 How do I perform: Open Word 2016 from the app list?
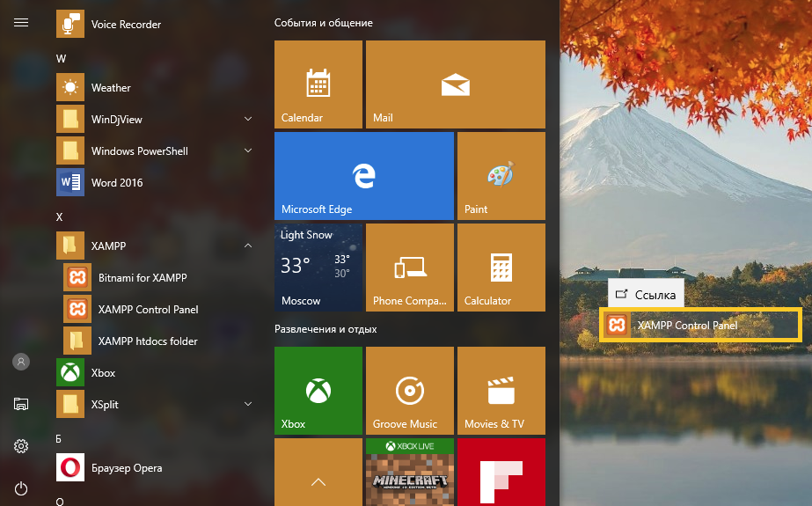116,183
